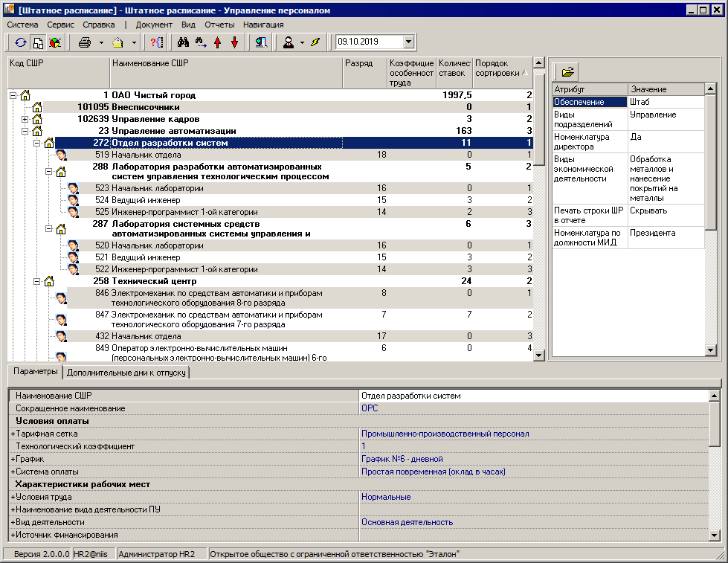Expand the +Тарифная сетка parameter

click(x=13, y=434)
